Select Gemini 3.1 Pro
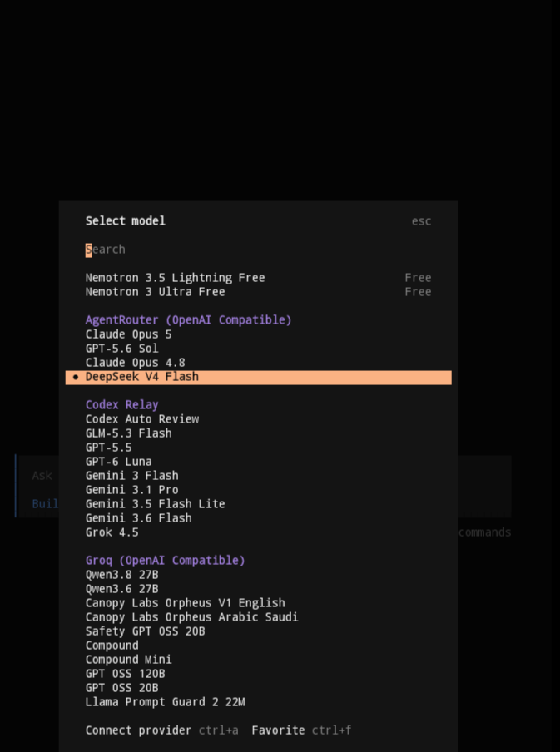560x752 pixels. pyautogui.click(x=258, y=490)
